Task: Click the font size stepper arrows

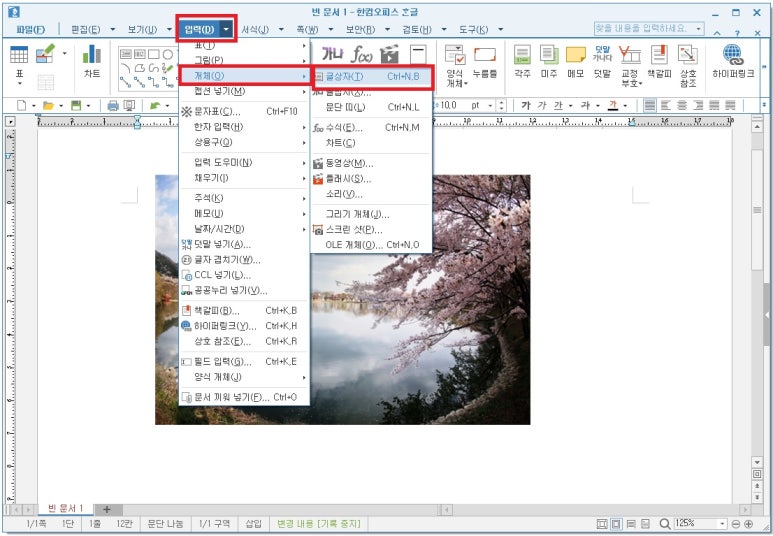Action: (501, 106)
